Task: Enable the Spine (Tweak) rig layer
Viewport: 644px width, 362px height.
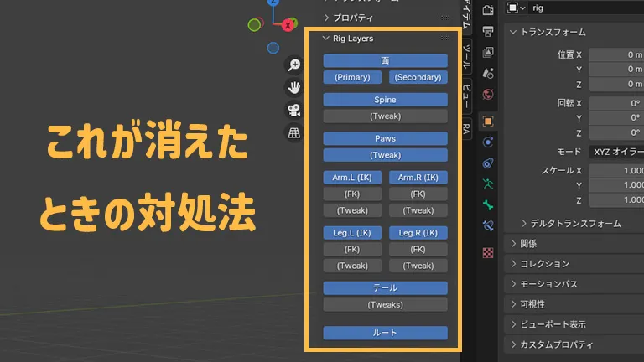Action: tap(385, 116)
